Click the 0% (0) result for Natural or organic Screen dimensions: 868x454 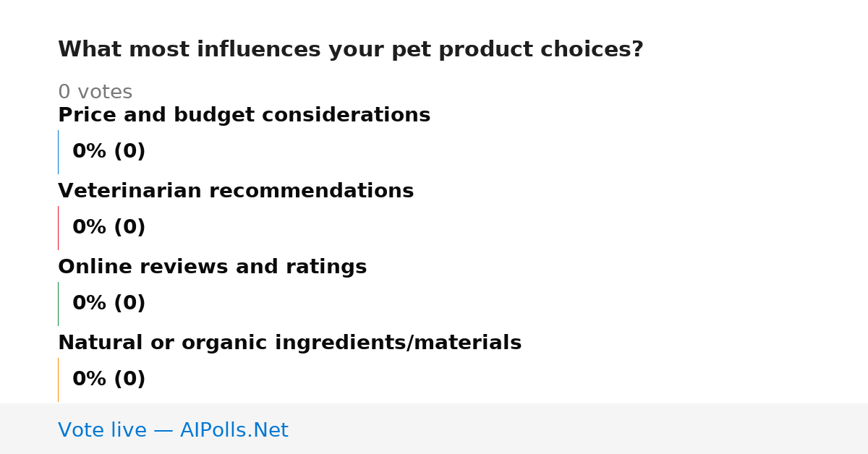[109, 380]
